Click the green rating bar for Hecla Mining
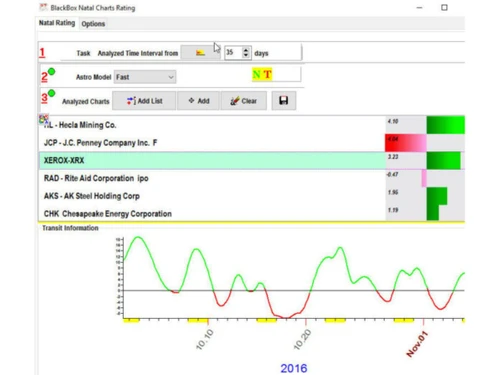Viewport: 500px width, 375px height. coord(445,125)
